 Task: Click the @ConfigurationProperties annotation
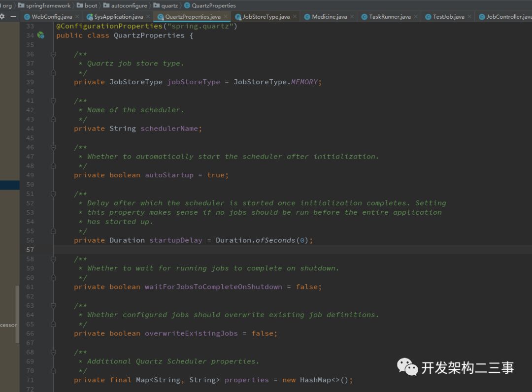[x=109, y=26]
